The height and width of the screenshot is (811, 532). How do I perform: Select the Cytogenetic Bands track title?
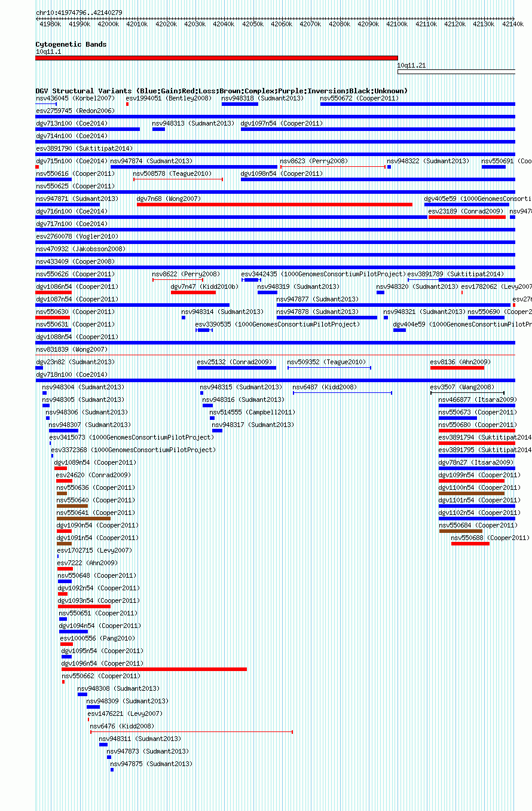71,44
